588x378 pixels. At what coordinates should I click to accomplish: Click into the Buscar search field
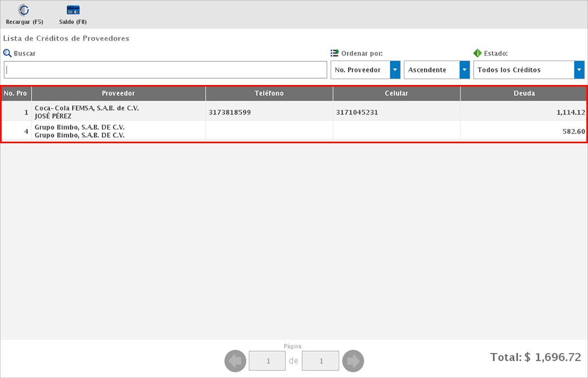point(165,70)
